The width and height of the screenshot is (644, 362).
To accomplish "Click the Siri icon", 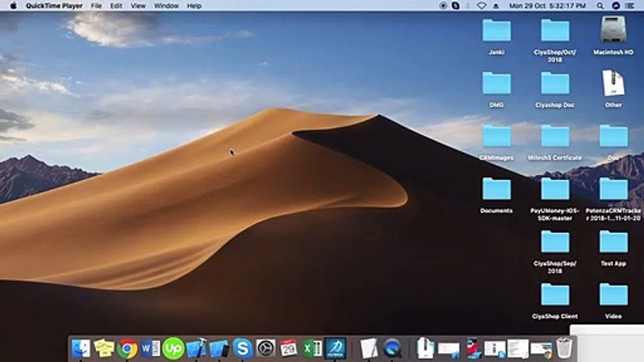I will click(616, 6).
